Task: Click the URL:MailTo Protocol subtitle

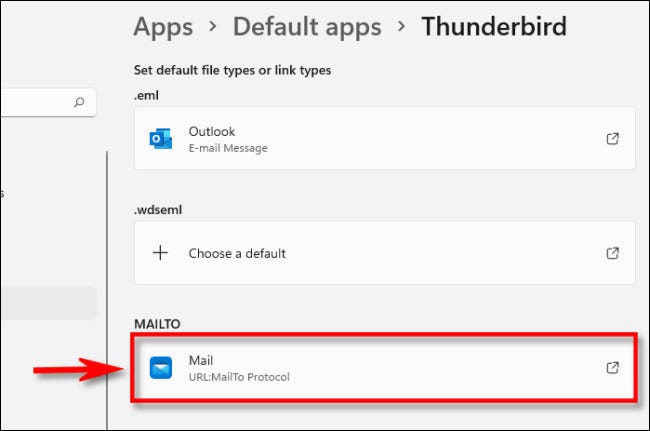Action: [239, 376]
